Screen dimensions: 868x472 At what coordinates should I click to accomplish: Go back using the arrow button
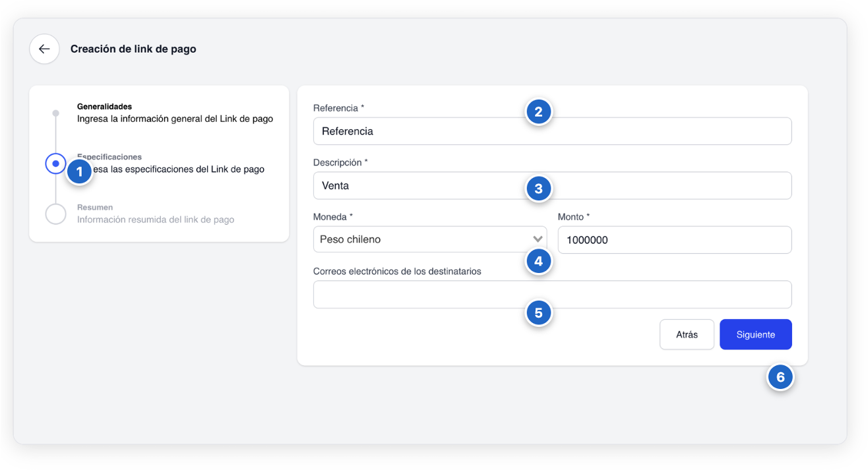pos(44,49)
